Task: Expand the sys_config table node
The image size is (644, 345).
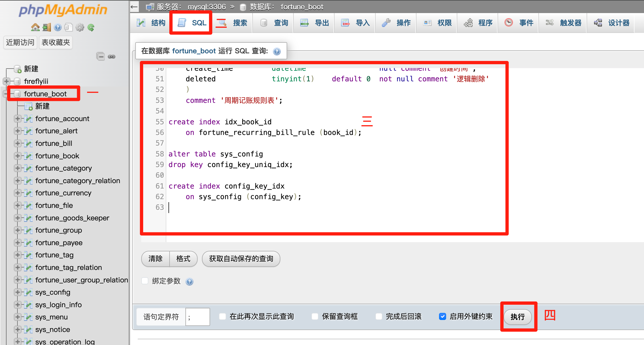Action: pos(18,292)
